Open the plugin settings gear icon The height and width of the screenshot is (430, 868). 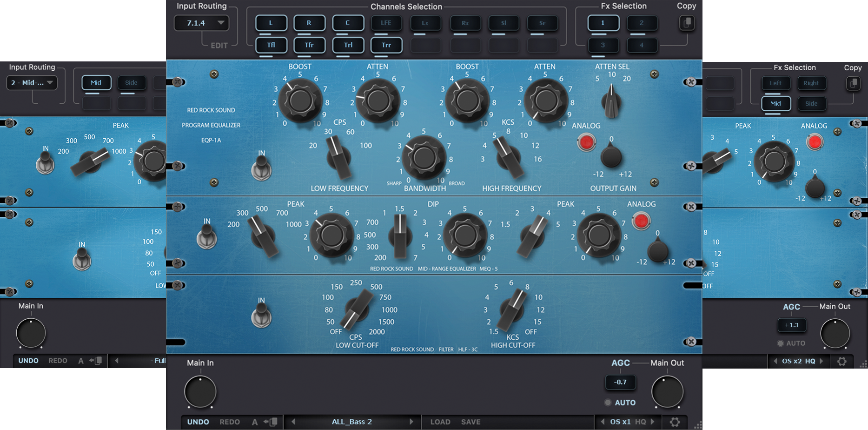[675, 422]
